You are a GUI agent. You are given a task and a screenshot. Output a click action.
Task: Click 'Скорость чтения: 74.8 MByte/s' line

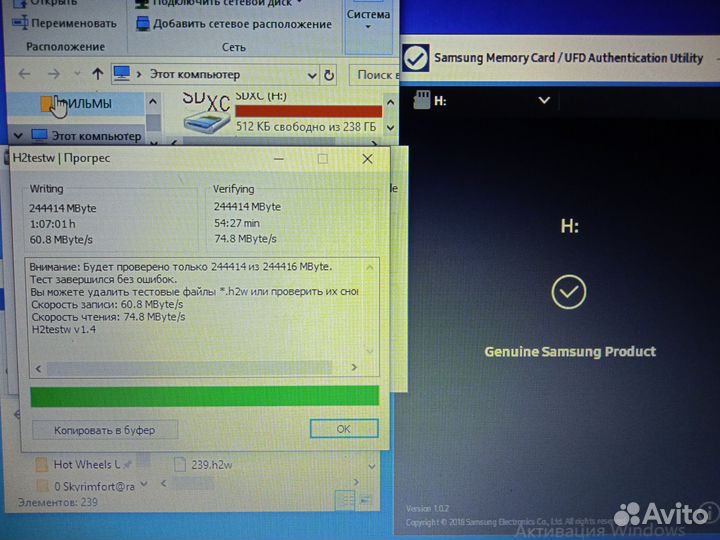point(108,317)
